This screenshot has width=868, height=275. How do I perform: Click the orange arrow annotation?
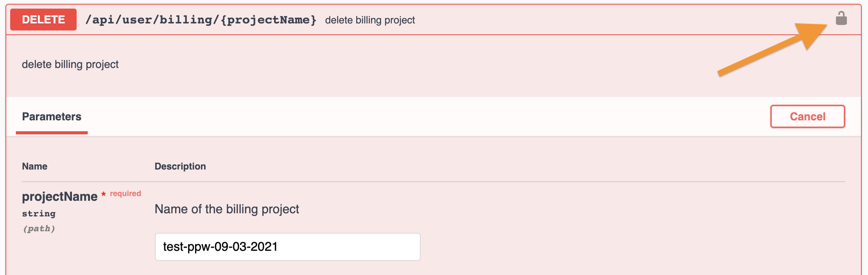pyautogui.click(x=773, y=50)
